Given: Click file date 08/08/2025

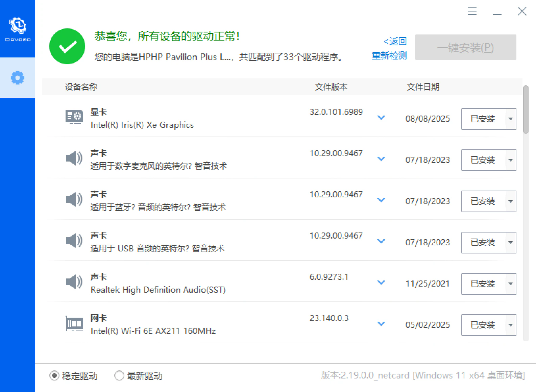Looking at the screenshot, I should click(x=428, y=119).
